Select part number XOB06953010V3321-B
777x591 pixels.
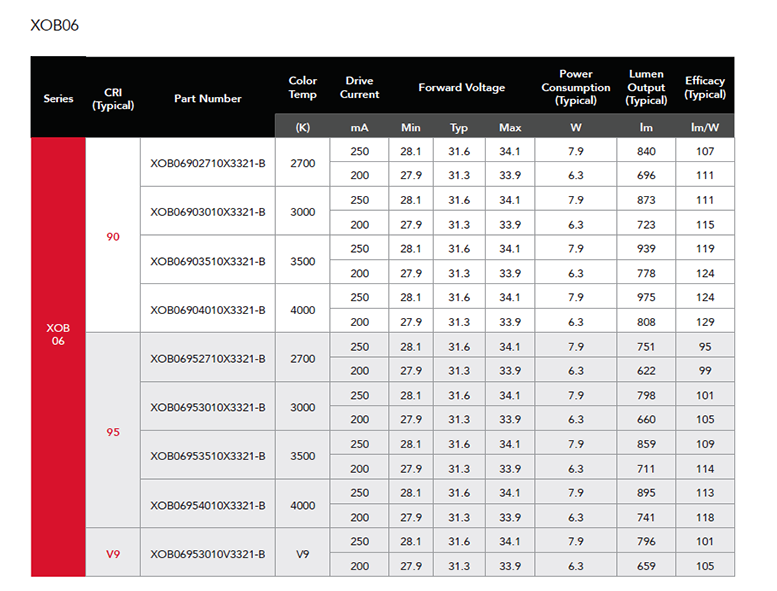coord(208,554)
